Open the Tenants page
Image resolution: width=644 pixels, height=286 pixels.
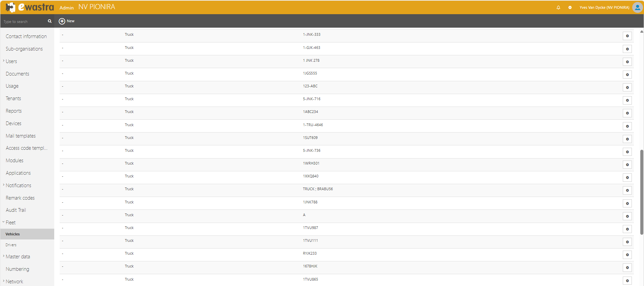[13, 98]
